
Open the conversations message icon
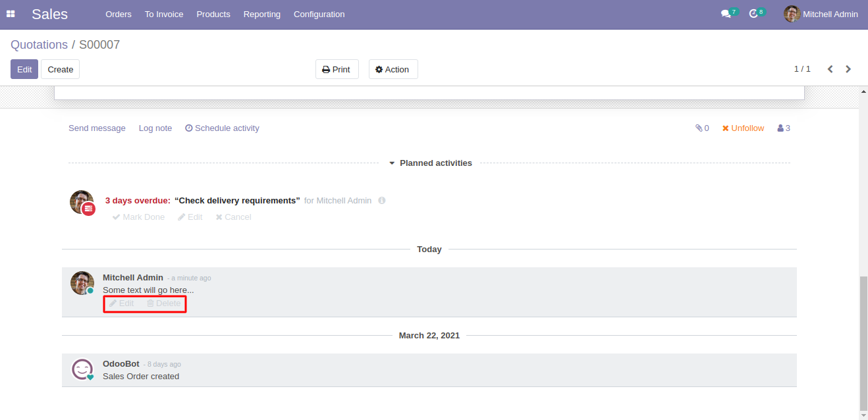(x=726, y=14)
